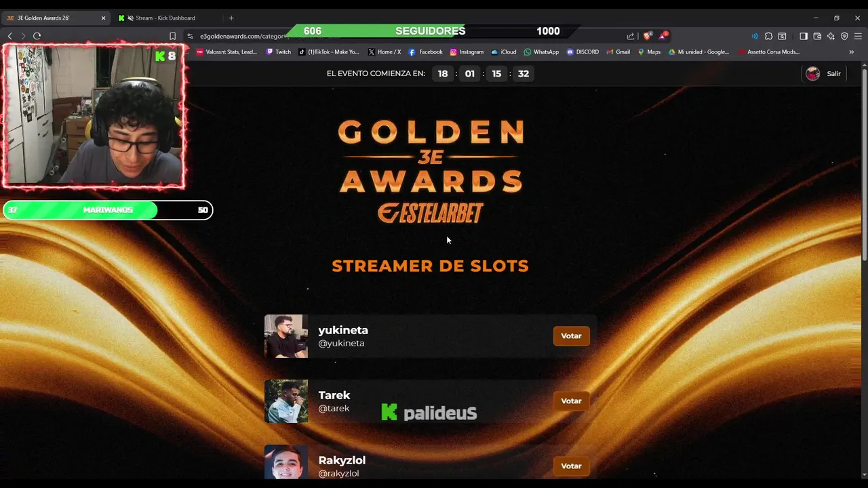The width and height of the screenshot is (868, 488).
Task: Click the Golden 3E Awards logo
Action: point(431,171)
